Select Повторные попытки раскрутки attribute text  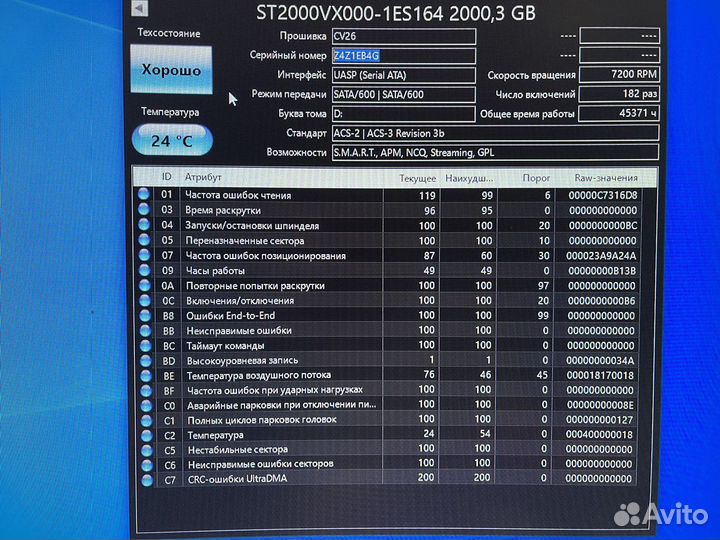[255, 286]
